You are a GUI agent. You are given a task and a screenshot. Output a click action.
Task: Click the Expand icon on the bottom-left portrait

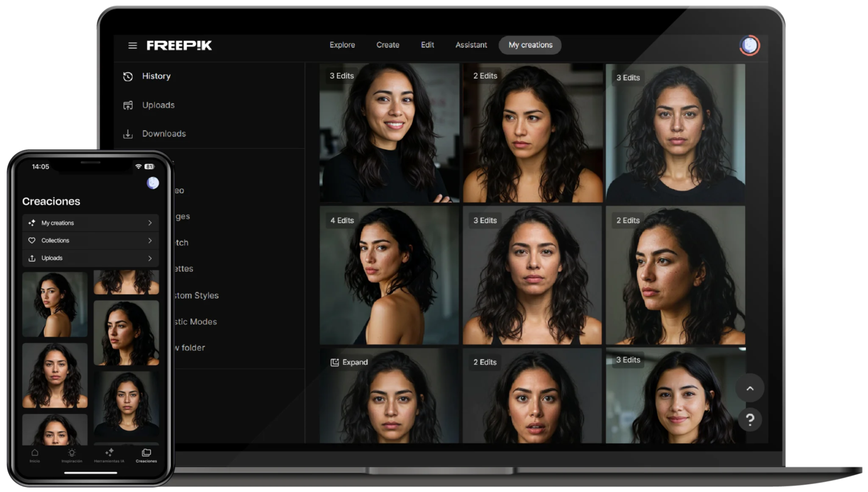[x=335, y=363]
